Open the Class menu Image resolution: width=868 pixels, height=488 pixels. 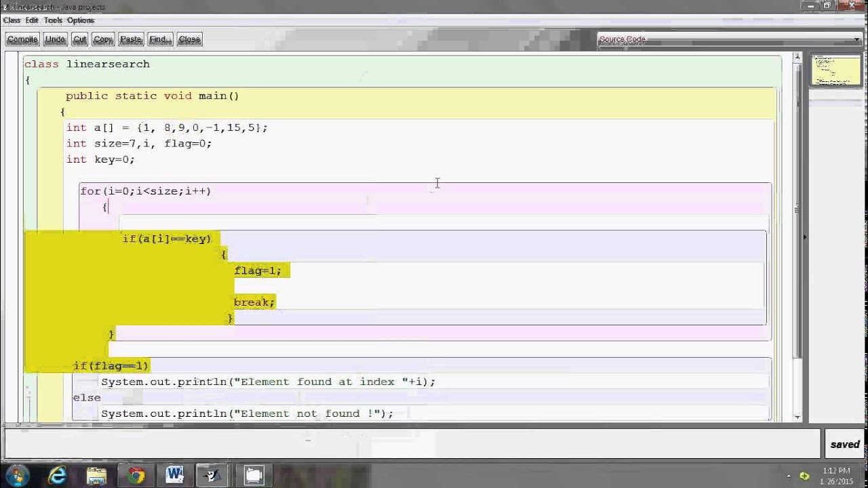12,20
